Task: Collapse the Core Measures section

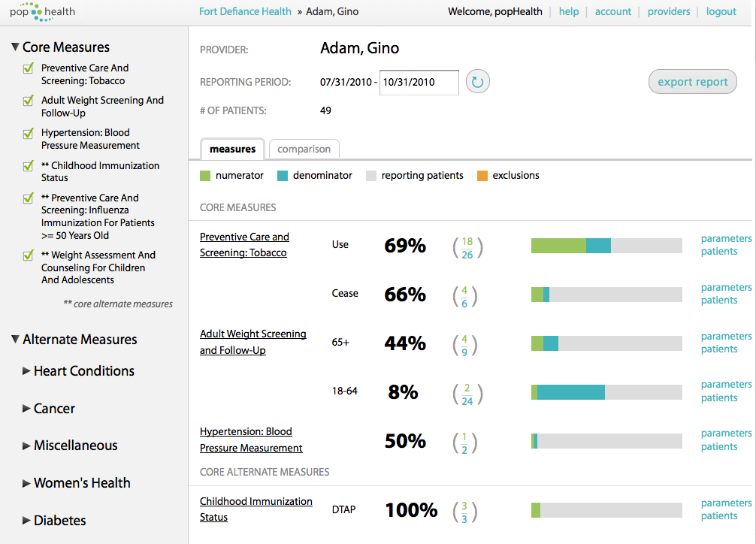Action: [x=16, y=46]
